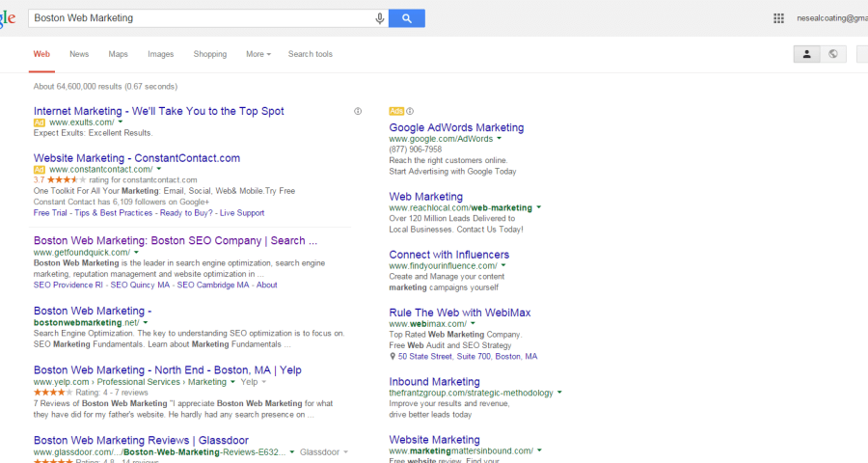This screenshot has height=463, width=868.
Task: Hide personal results globe icon
Action: [x=833, y=54]
